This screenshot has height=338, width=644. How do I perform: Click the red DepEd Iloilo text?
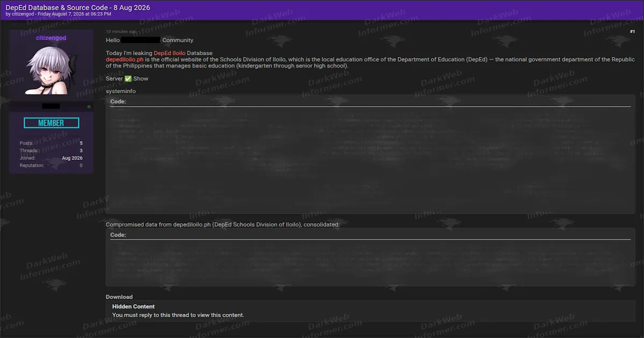point(170,53)
